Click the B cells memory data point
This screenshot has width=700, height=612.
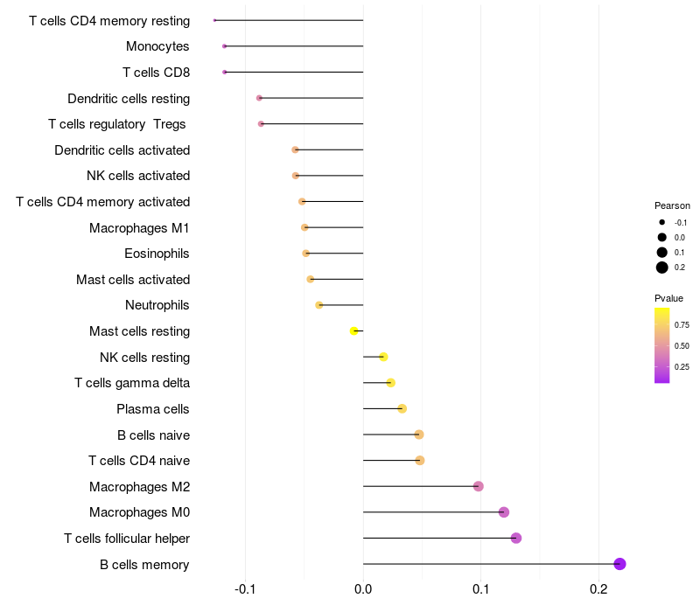(x=619, y=564)
